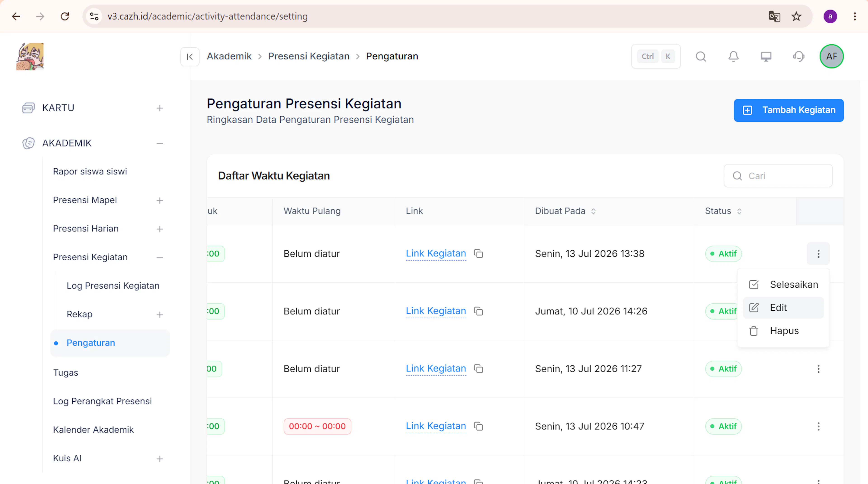Expand the Kuis AI submenu

[160, 459]
